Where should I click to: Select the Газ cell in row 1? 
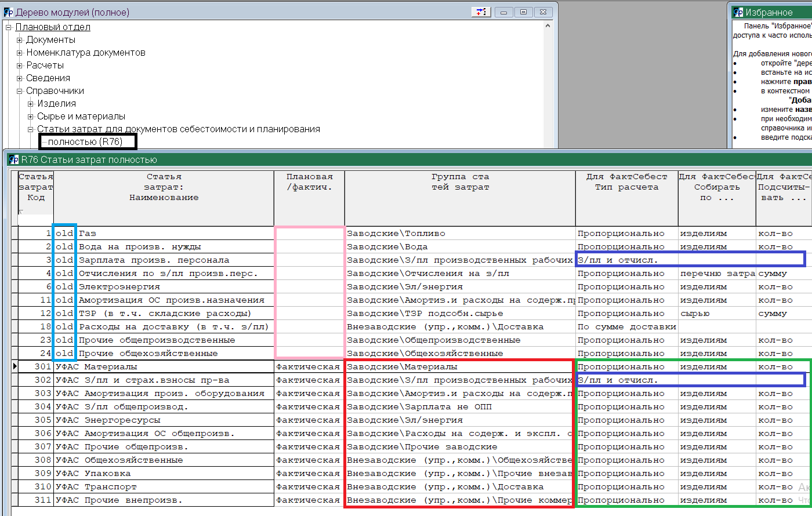click(88, 233)
